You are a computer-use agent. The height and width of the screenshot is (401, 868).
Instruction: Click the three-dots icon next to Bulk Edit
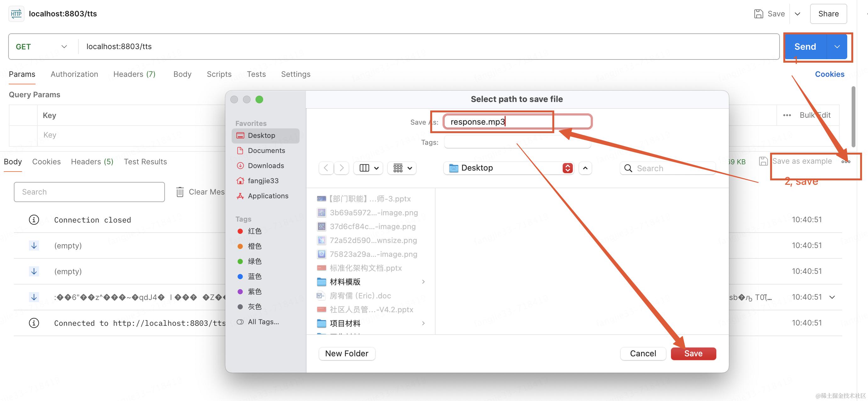click(x=787, y=115)
